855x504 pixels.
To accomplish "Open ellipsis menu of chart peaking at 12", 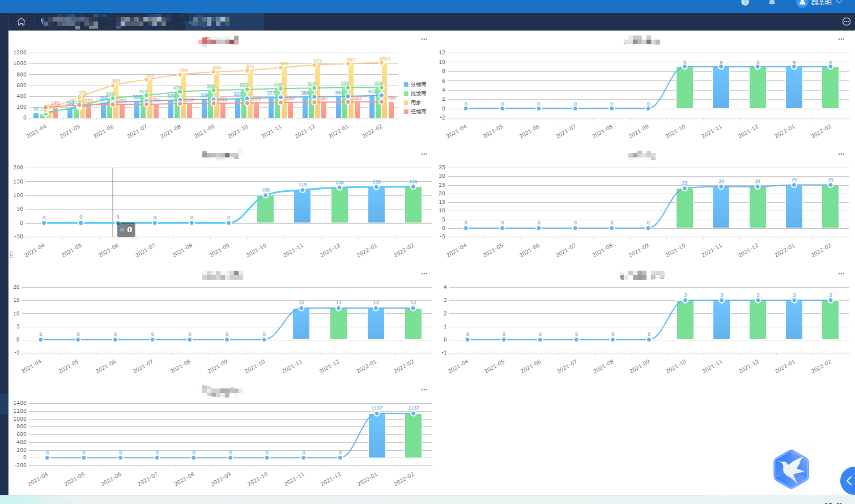I will click(424, 274).
